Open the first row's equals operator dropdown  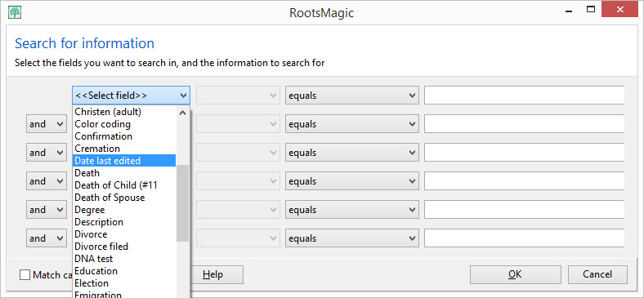point(352,96)
